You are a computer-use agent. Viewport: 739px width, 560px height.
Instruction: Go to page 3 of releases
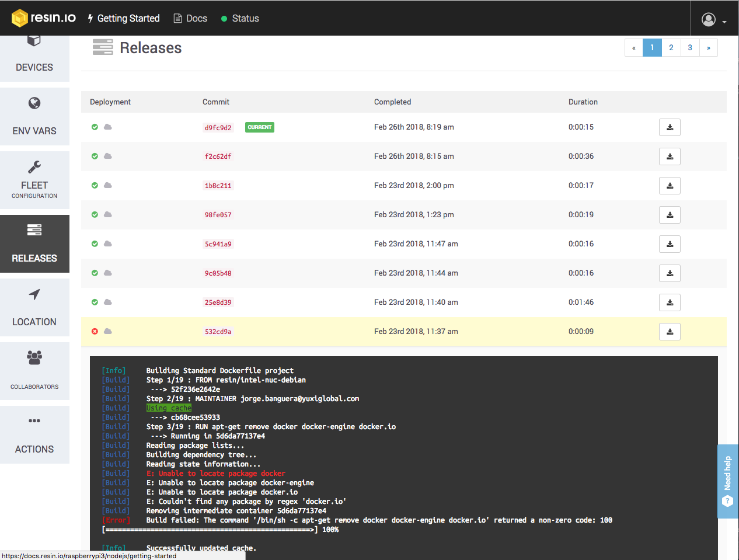tap(690, 48)
